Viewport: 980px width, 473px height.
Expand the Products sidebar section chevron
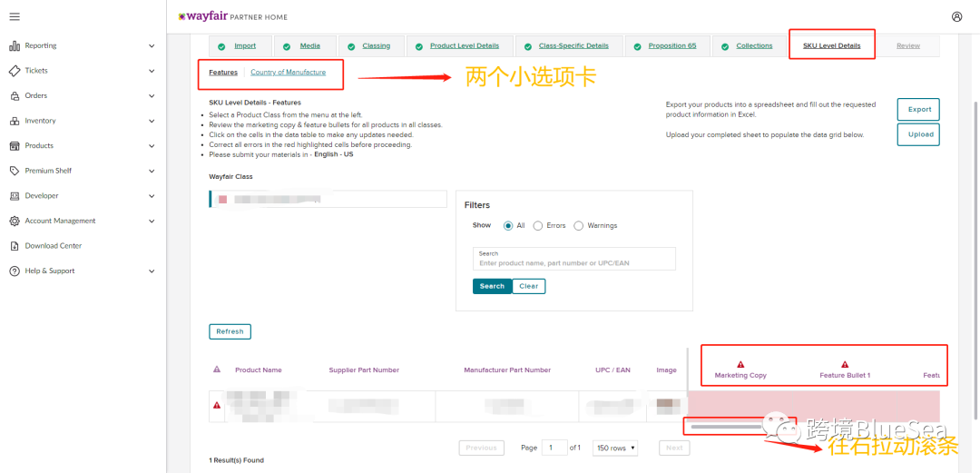point(152,146)
